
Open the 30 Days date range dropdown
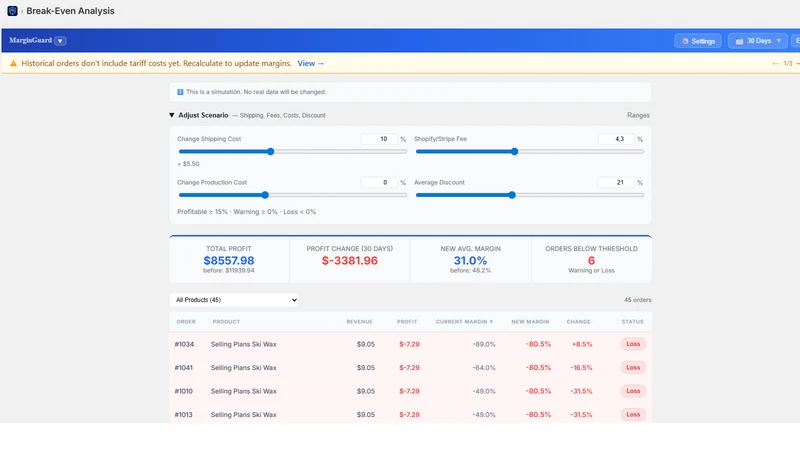click(x=758, y=41)
